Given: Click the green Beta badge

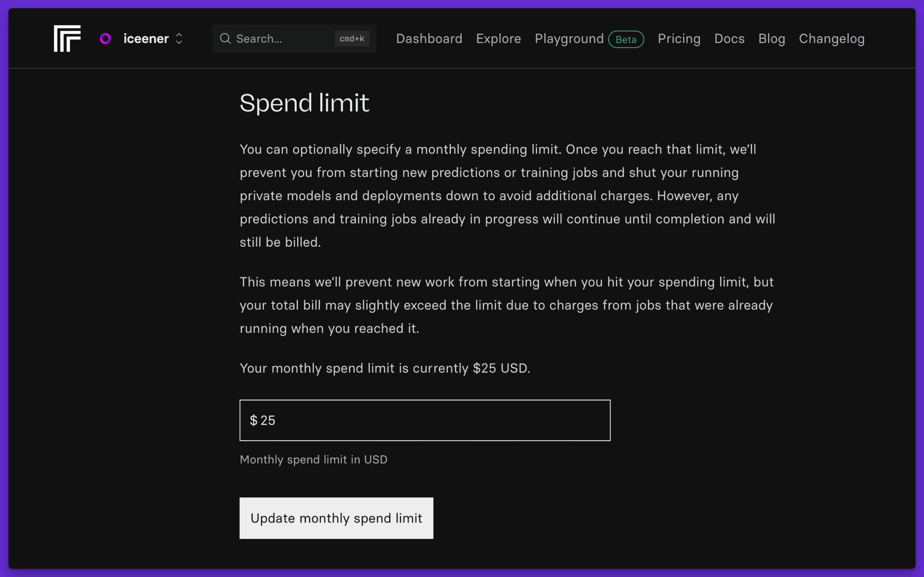Looking at the screenshot, I should click(x=626, y=39).
